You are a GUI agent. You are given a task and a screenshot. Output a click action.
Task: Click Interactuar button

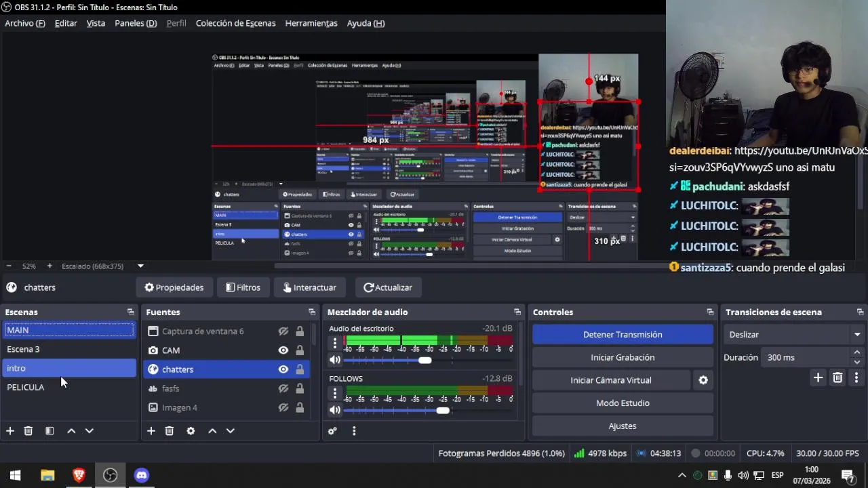[309, 287]
